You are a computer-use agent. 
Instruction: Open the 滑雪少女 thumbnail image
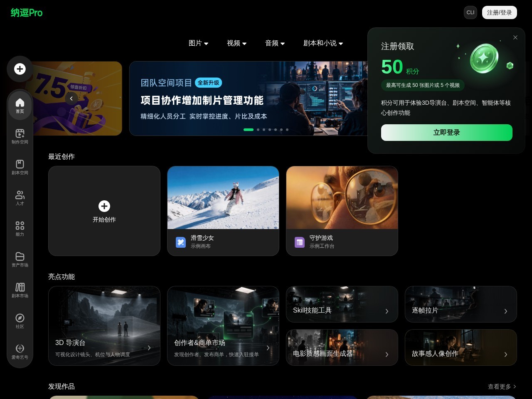[x=223, y=198]
